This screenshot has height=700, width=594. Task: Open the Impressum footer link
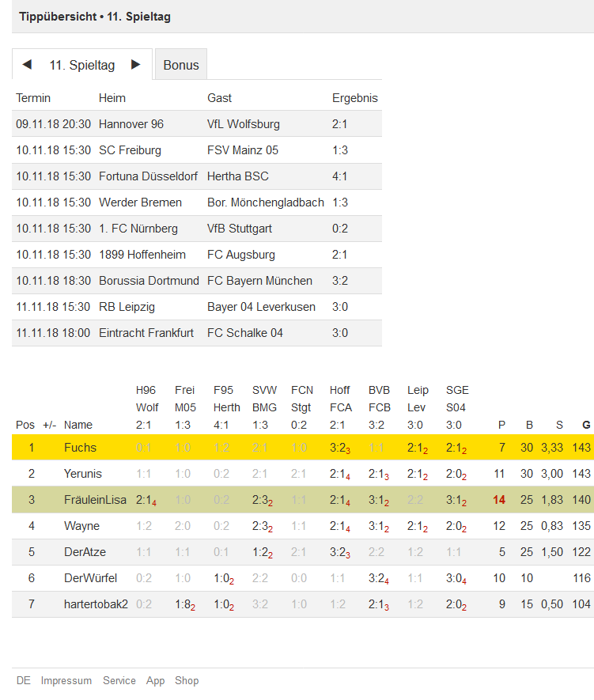(x=66, y=680)
